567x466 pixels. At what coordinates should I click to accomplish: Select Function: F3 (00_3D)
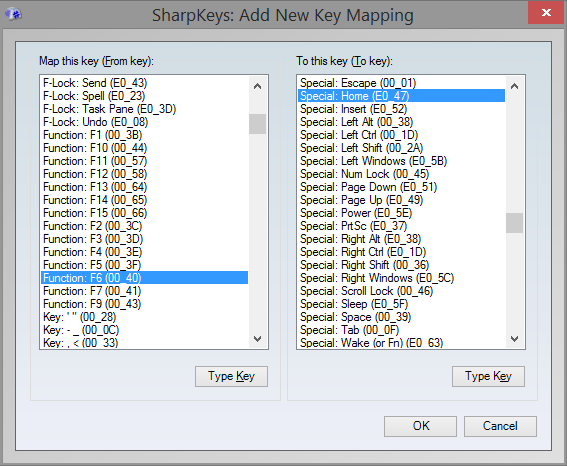[x=144, y=239]
